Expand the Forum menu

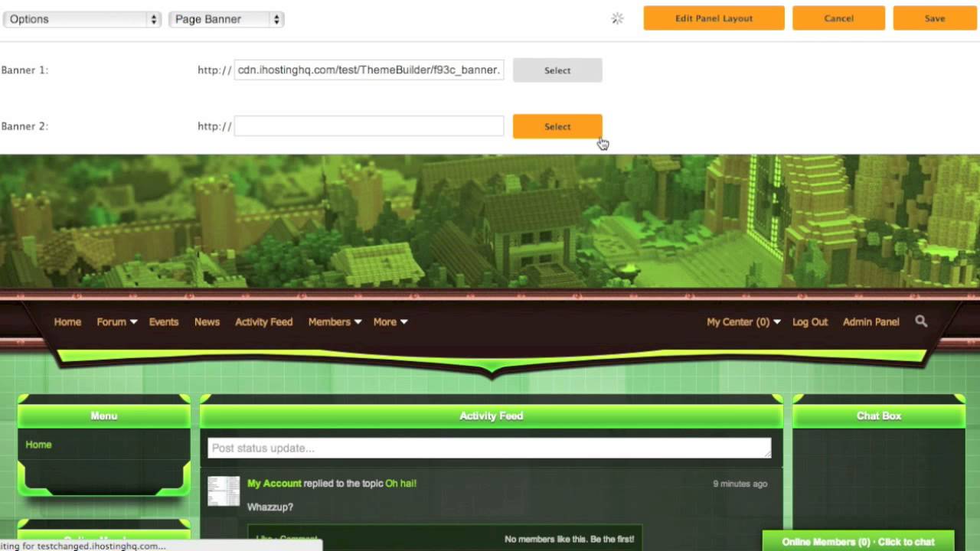[116, 322]
